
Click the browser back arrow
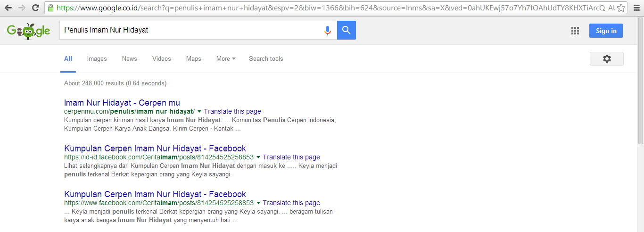coord(8,8)
